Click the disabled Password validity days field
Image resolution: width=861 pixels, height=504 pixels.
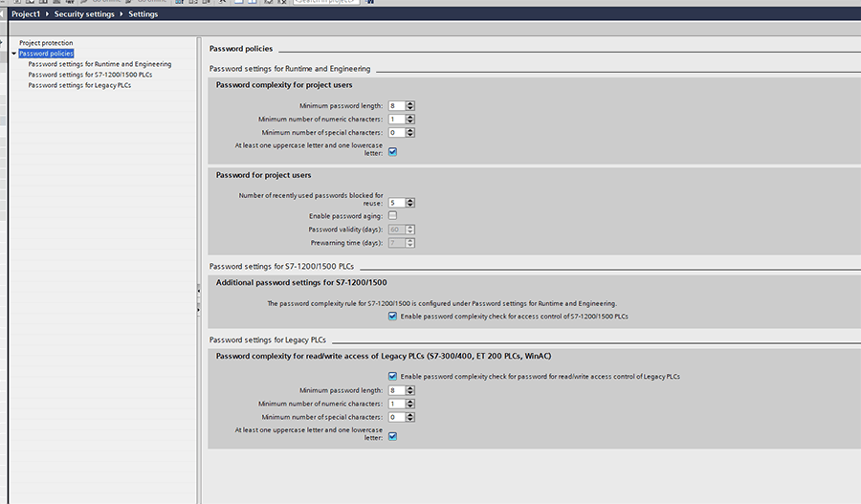397,230
